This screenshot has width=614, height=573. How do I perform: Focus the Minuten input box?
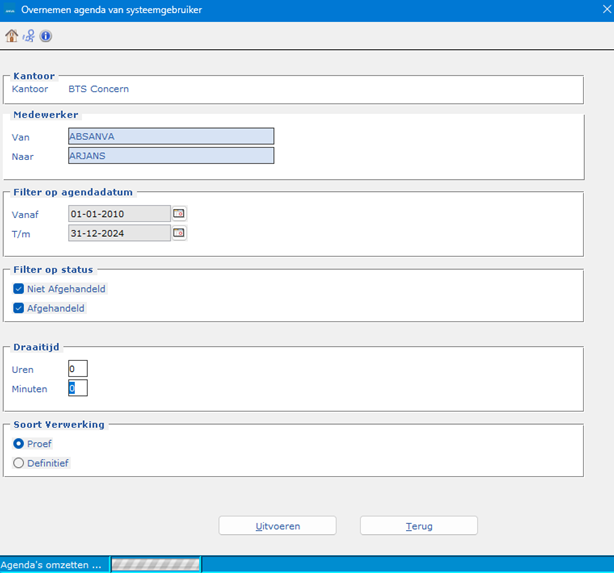coord(77,388)
